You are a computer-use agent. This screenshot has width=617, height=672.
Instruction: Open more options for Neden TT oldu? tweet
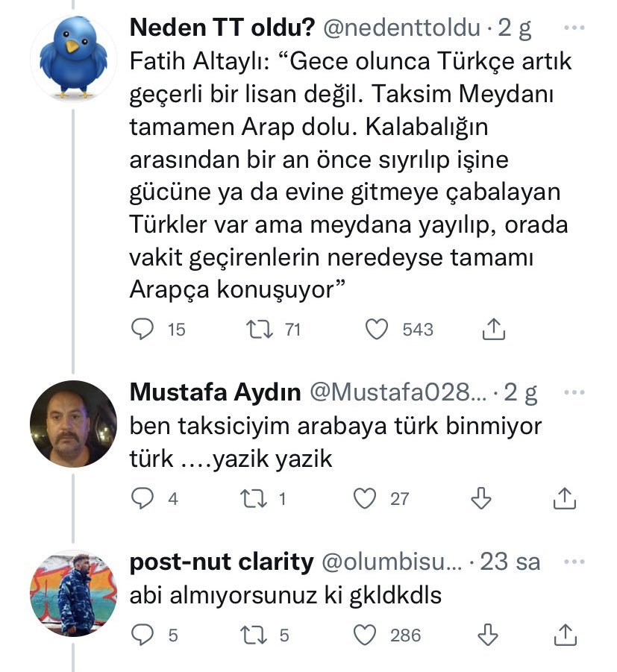click(x=574, y=28)
